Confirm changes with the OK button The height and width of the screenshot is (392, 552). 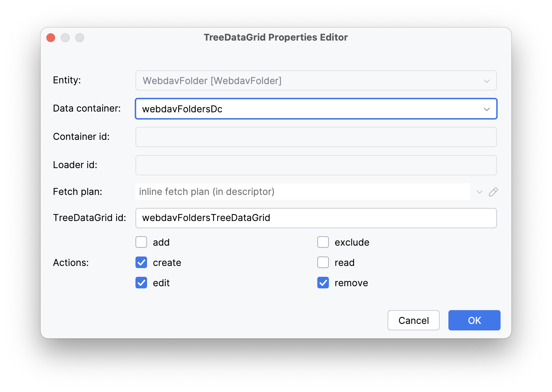point(474,320)
